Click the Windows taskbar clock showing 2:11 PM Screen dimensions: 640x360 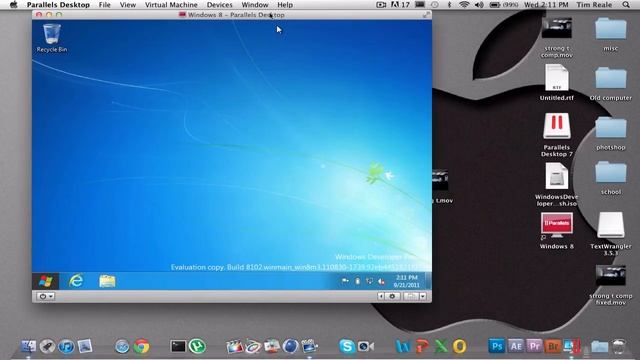407,281
